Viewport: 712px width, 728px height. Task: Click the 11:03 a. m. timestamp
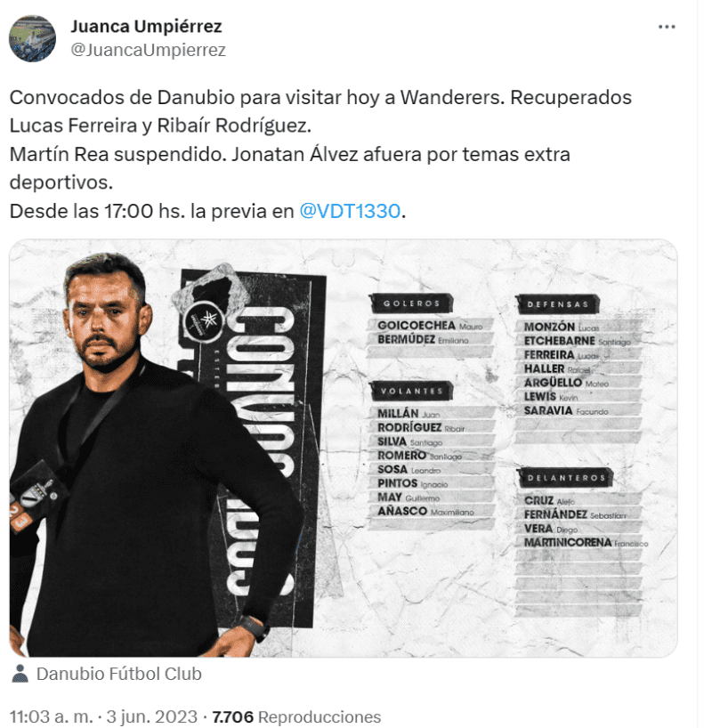point(54,716)
